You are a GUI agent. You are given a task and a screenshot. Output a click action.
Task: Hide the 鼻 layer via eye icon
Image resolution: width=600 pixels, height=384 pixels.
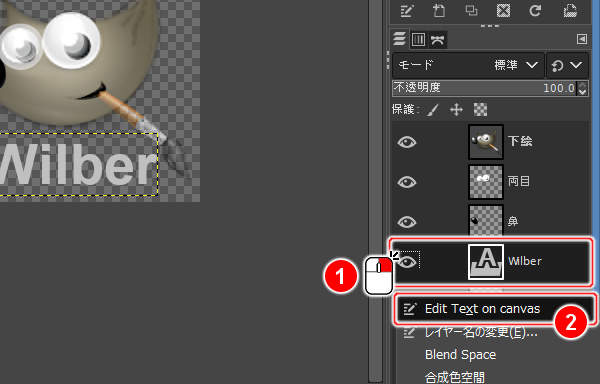(x=407, y=222)
